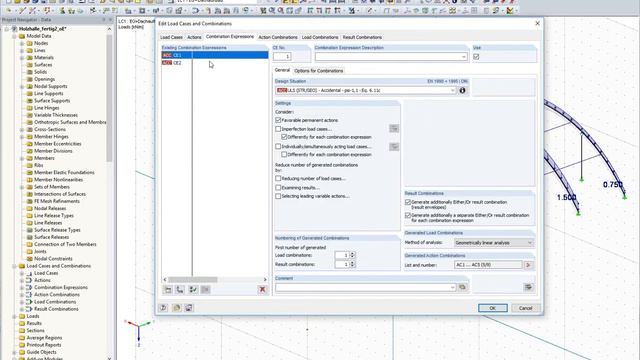Viewport: 640px width, 360px height.
Task: Expand Loads node in navigator
Action: (14, 316)
